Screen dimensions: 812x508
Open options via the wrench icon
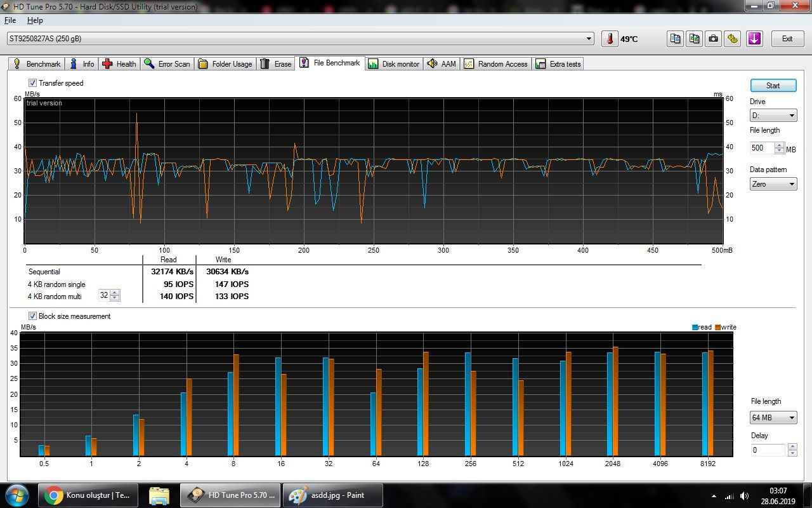733,39
